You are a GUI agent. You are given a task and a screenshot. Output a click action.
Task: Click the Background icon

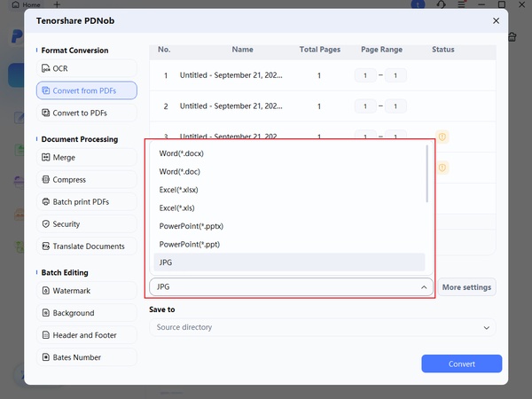tap(46, 313)
